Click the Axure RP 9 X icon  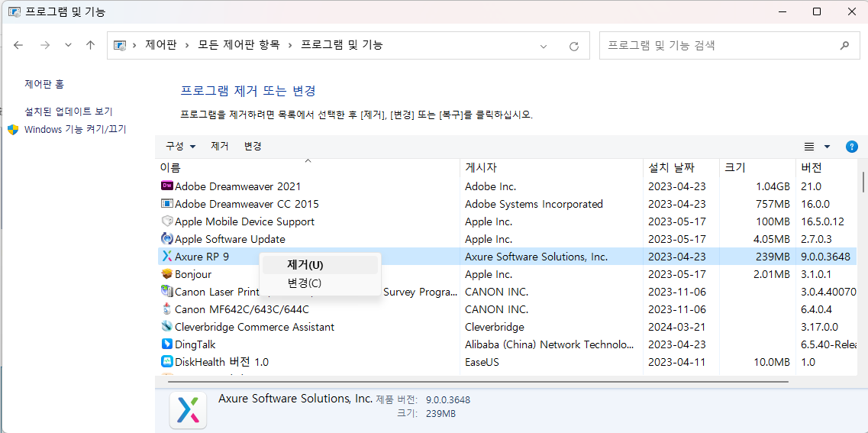(x=166, y=257)
